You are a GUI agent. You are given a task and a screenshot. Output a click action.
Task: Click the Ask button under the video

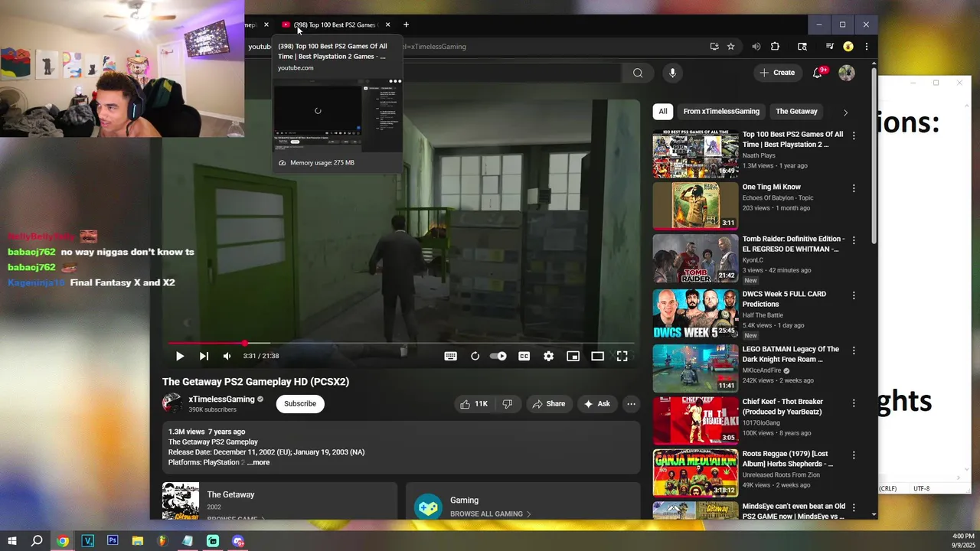[597, 403]
